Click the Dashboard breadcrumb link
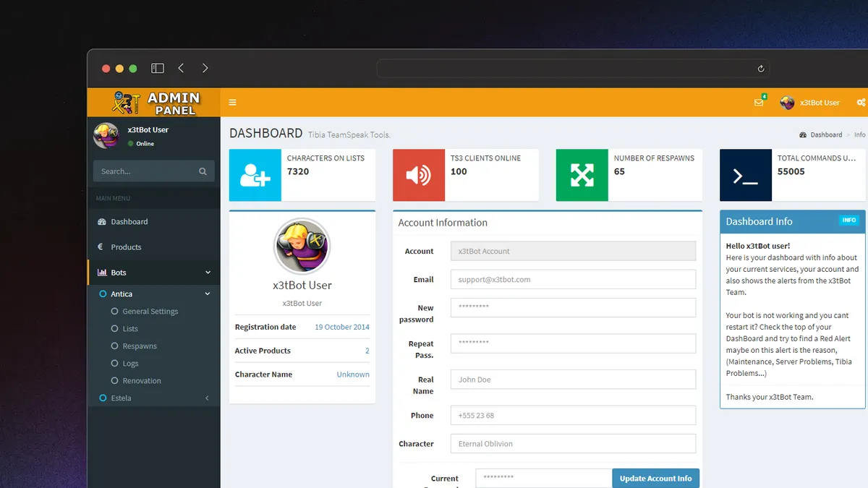The height and width of the screenshot is (488, 868). (x=825, y=135)
